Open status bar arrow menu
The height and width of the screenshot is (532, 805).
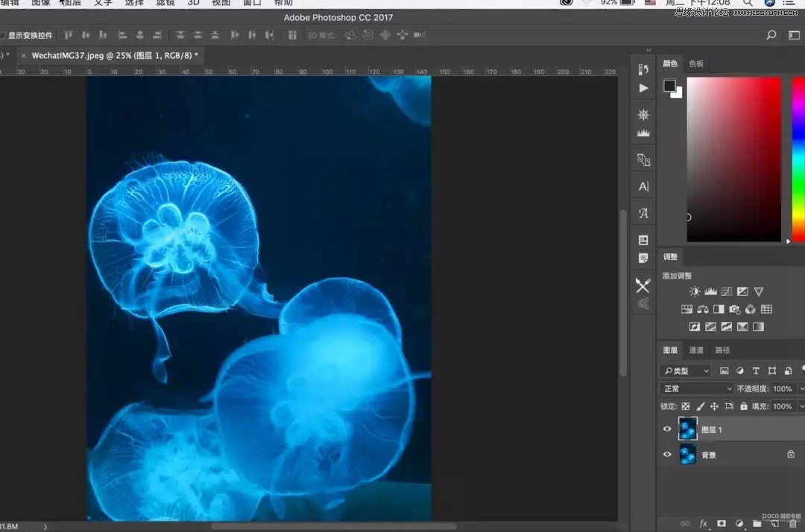pyautogui.click(x=45, y=526)
